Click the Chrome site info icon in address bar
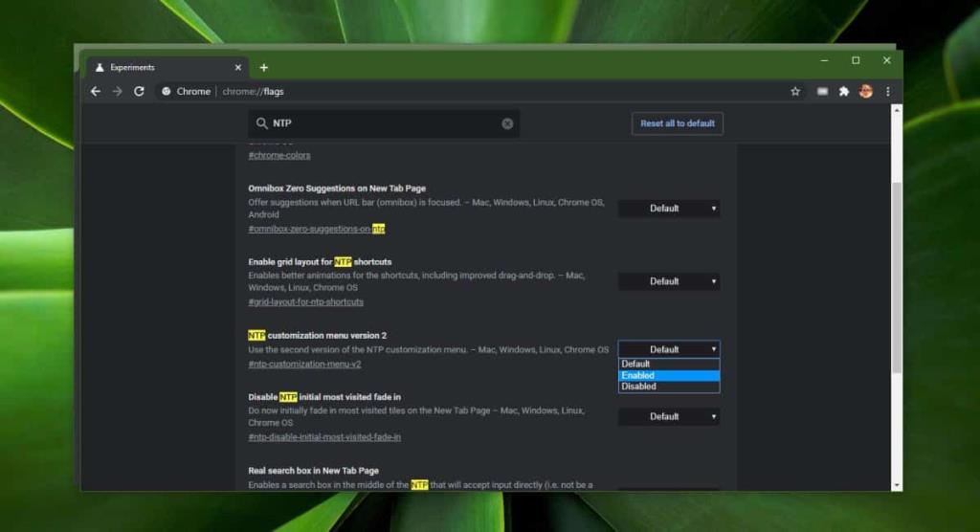 167,91
